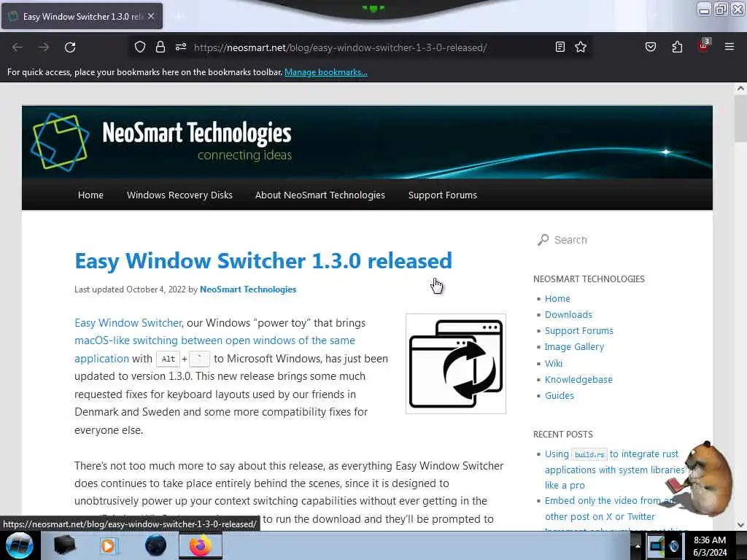Click the taskbar clock showing 8:36 AM
Viewport: 747px width, 560px height.
pos(710,545)
